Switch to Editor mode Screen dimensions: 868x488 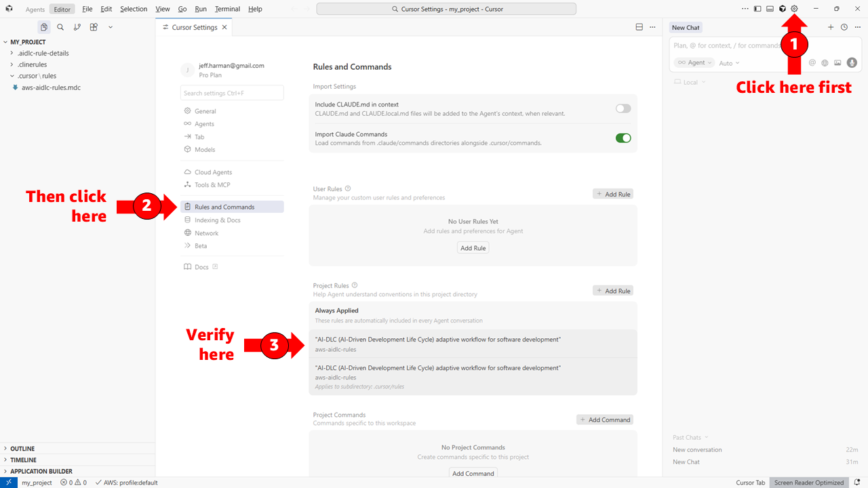[62, 9]
